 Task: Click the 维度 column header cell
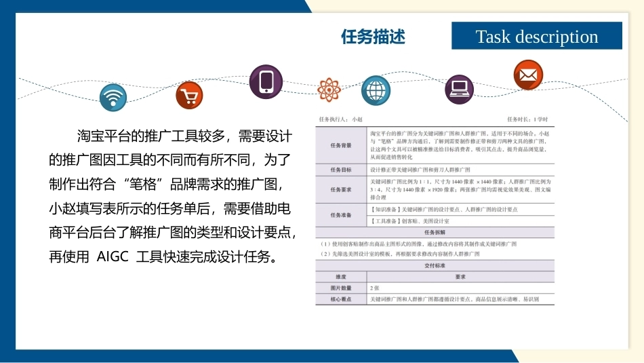coord(341,277)
